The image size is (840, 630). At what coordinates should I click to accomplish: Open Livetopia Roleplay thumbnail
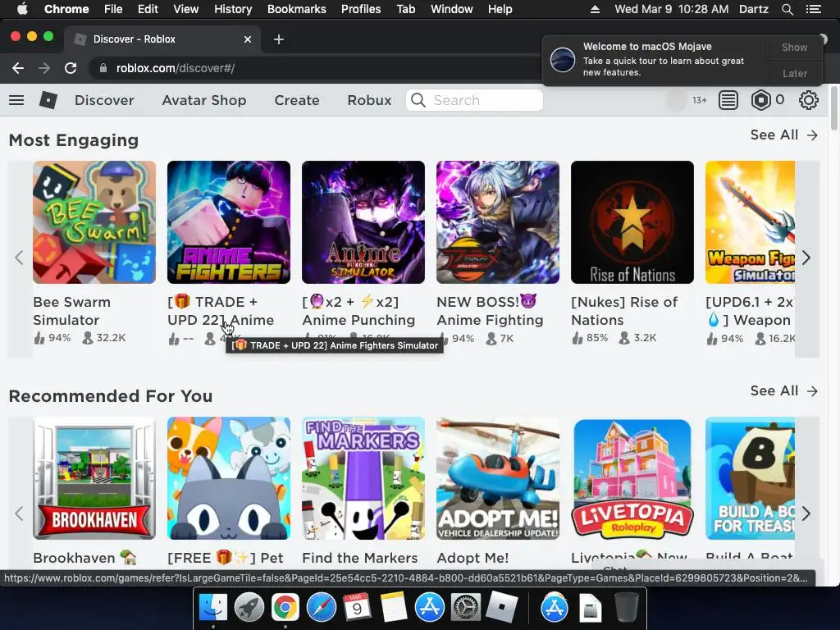pyautogui.click(x=632, y=478)
